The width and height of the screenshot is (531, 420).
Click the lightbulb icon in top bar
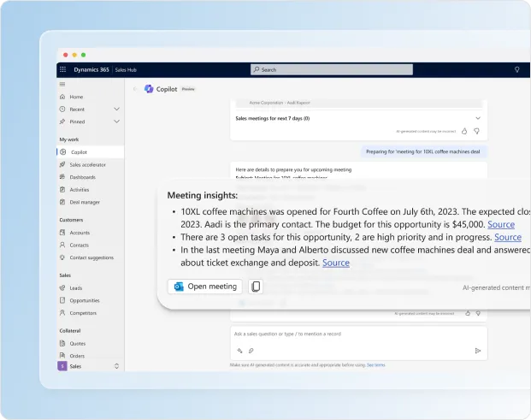pyautogui.click(x=516, y=69)
